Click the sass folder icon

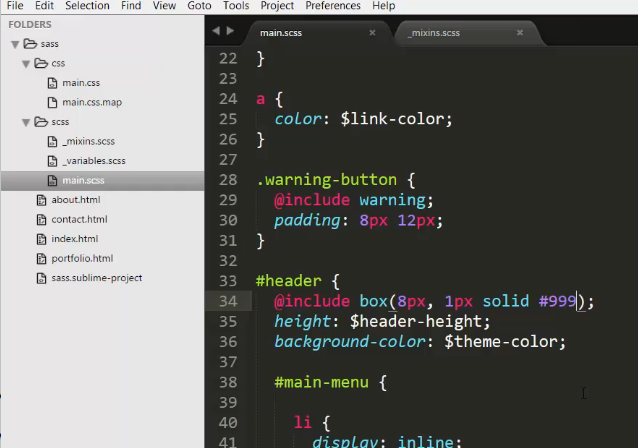coord(30,43)
